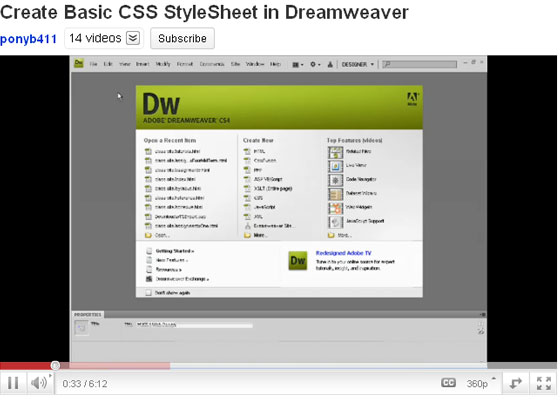Click the Dw icon beside Adobe TV
Screen dimensions: 560x400
click(298, 261)
